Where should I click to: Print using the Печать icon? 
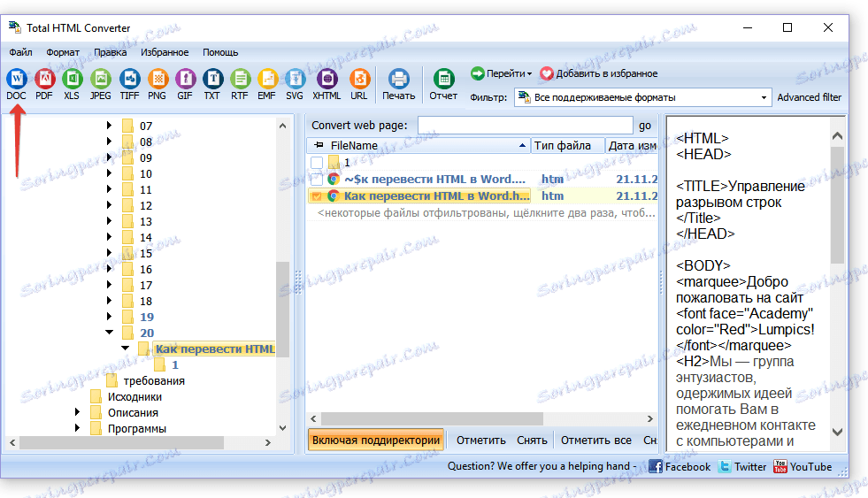398,84
